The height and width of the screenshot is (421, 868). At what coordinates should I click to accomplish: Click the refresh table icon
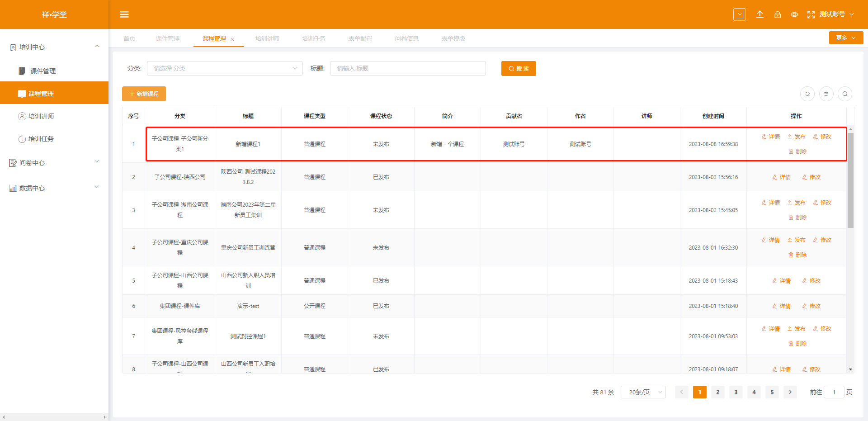(x=807, y=94)
